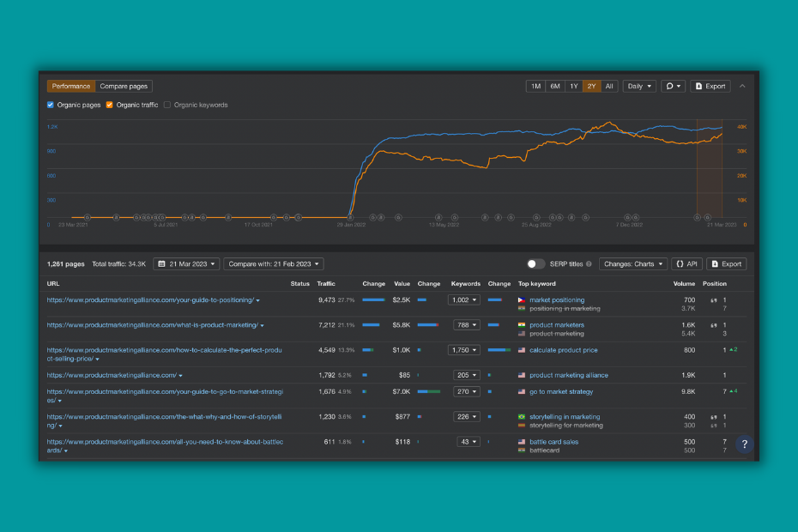Sort by the Keywords column header

point(465,283)
